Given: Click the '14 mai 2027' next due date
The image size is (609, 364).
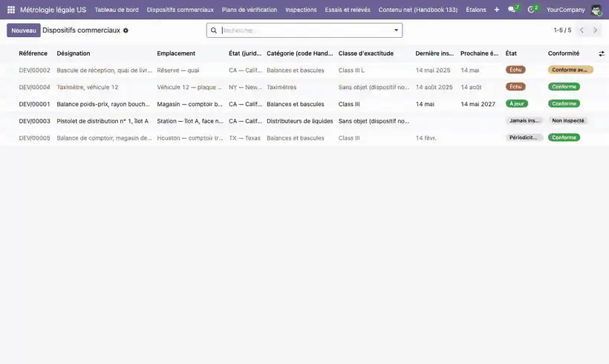Looking at the screenshot, I should [478, 104].
